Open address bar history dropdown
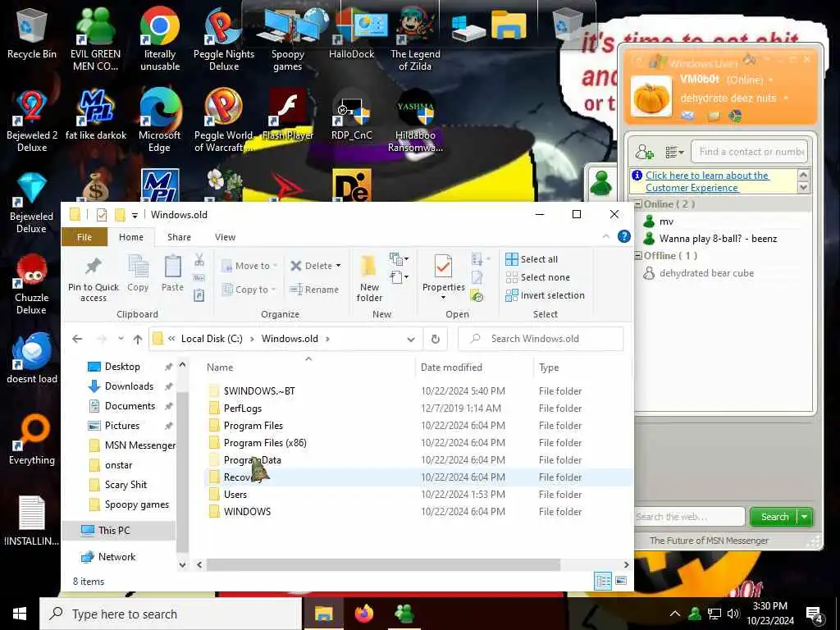Screen dimensions: 840x630 pyautogui.click(x=411, y=339)
